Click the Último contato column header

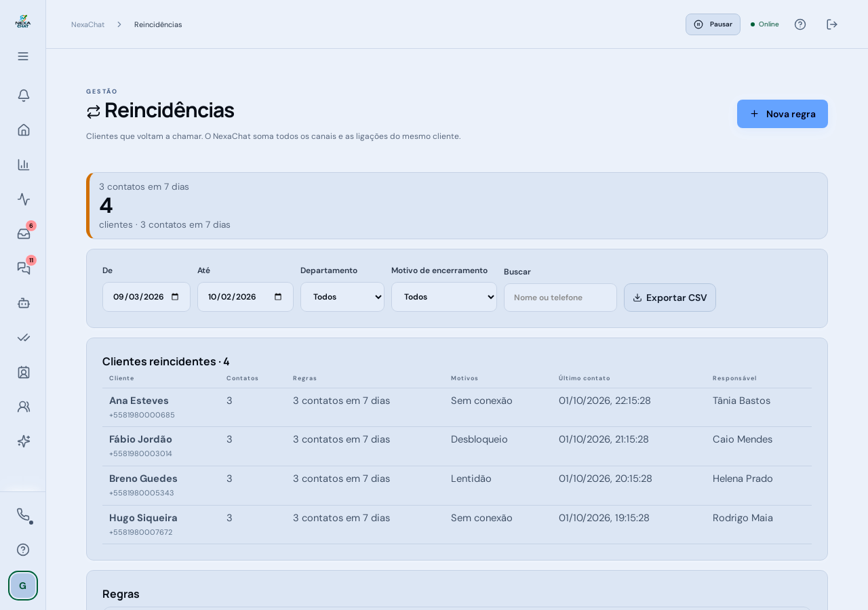[585, 378]
